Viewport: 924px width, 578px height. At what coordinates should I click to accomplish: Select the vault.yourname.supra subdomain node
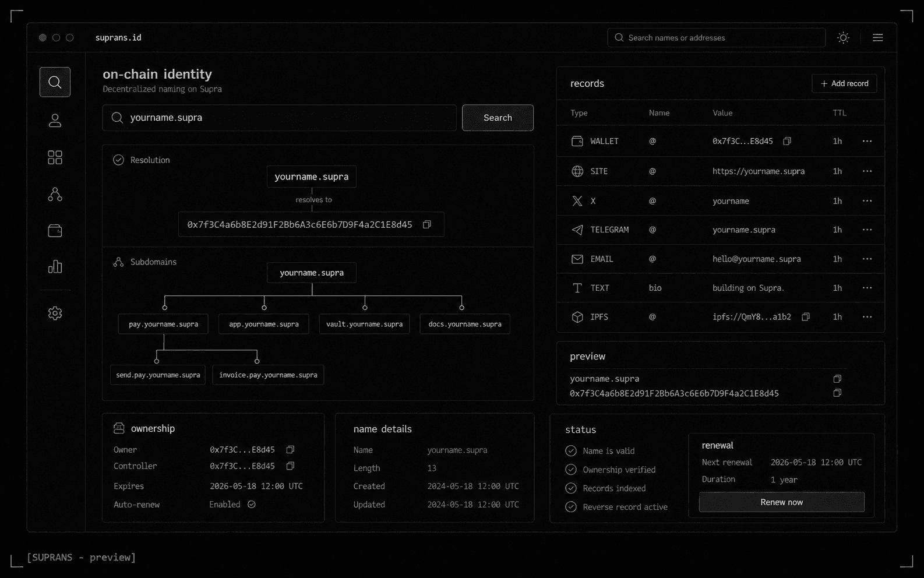pos(365,324)
